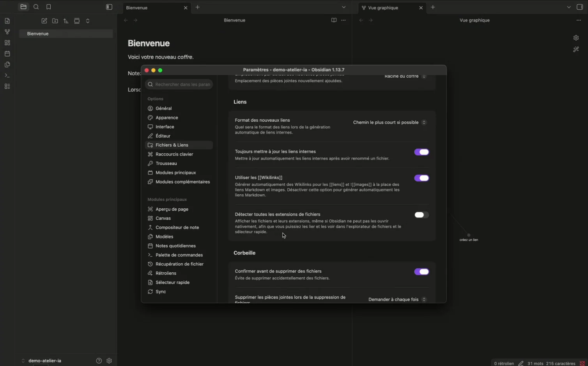588x366 pixels.
Task: Open command palette icon in left ribbon
Action: (x=7, y=75)
